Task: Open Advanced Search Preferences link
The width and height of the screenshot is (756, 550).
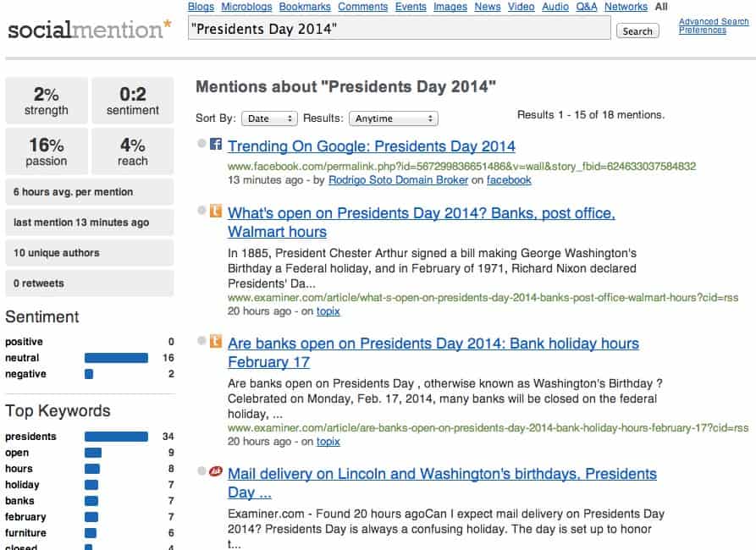Action: pos(713,26)
